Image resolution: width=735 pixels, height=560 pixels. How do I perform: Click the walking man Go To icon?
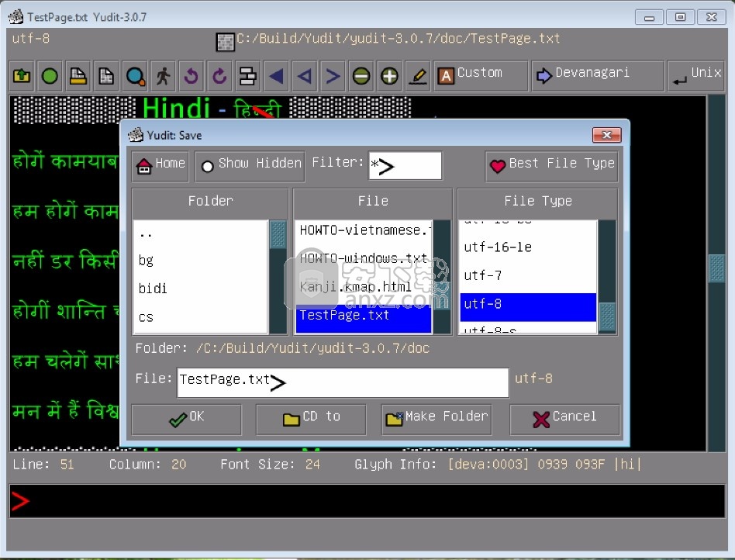click(x=163, y=75)
